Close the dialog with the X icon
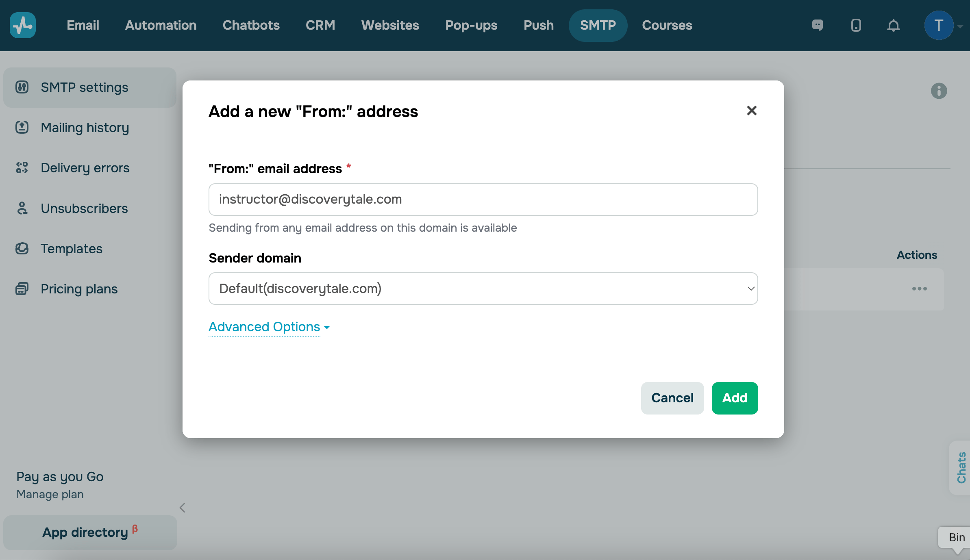The width and height of the screenshot is (970, 560). click(x=752, y=111)
